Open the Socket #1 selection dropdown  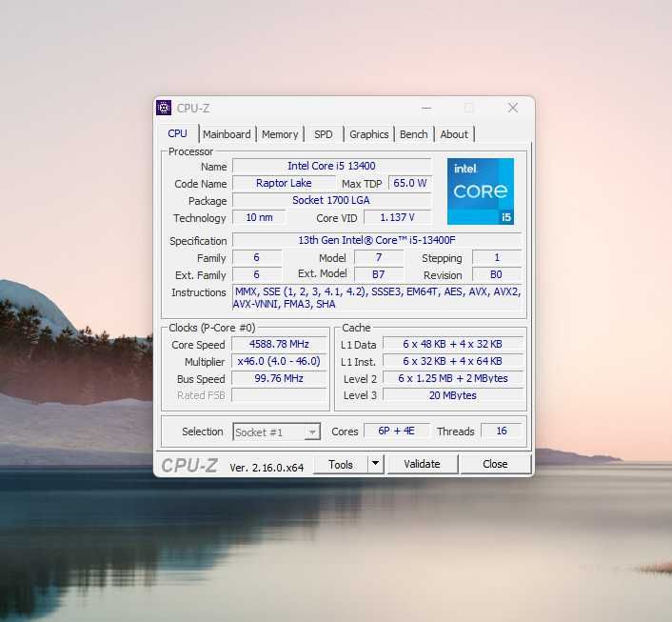pyautogui.click(x=276, y=431)
